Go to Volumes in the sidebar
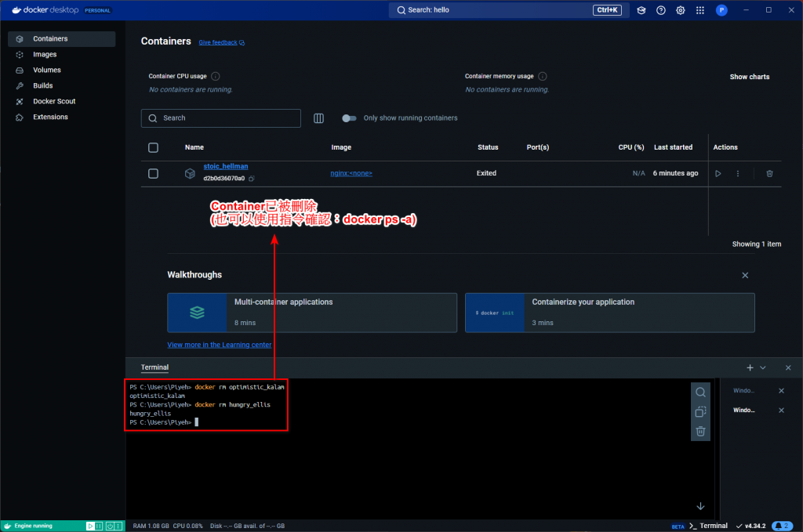Viewport: 803px width, 532px height. (x=61, y=70)
